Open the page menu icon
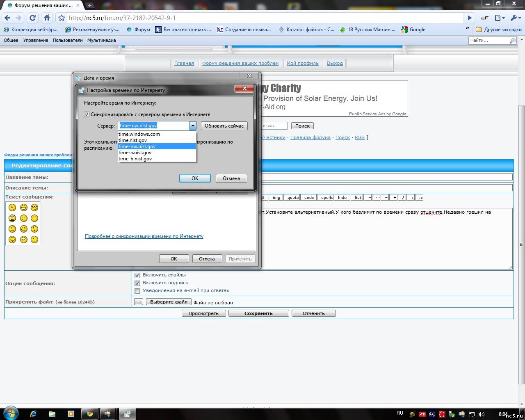525x420 pixels. coord(499,18)
